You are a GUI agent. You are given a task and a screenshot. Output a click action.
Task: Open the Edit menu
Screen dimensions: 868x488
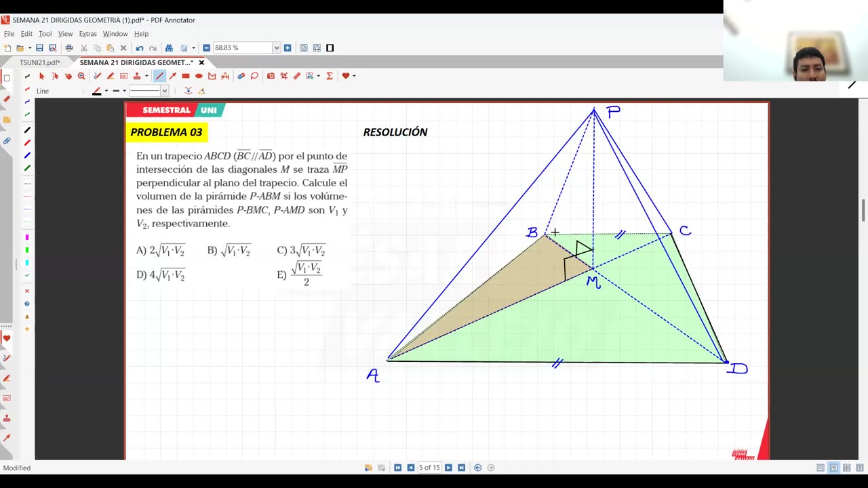[x=26, y=34]
